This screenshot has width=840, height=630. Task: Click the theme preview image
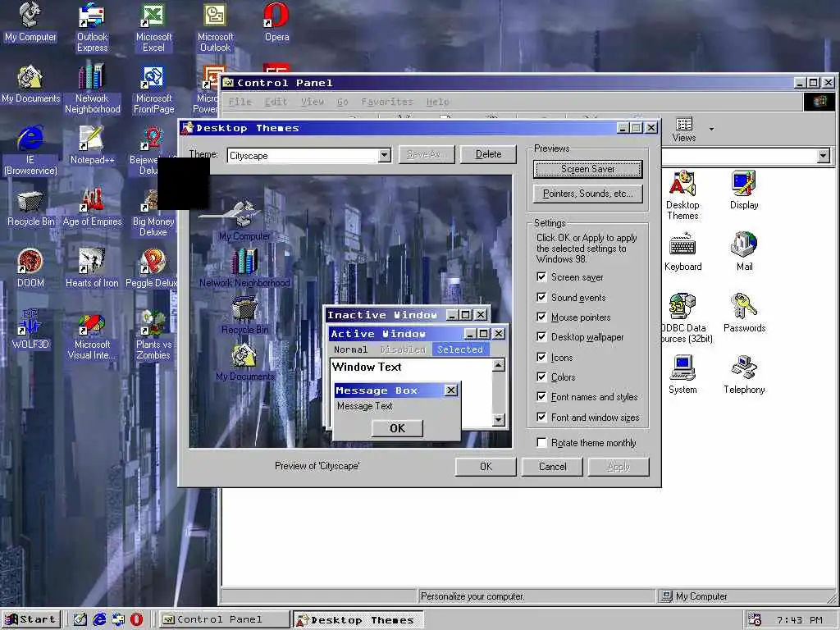pos(350,311)
